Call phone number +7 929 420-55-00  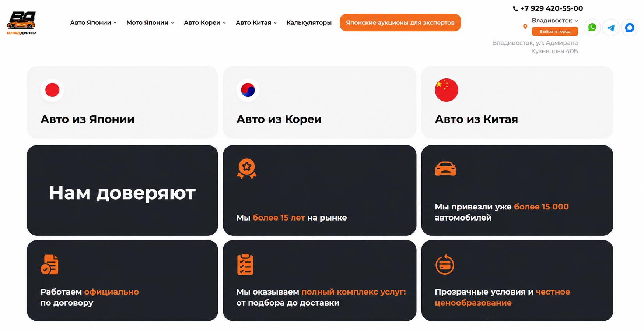coord(552,8)
